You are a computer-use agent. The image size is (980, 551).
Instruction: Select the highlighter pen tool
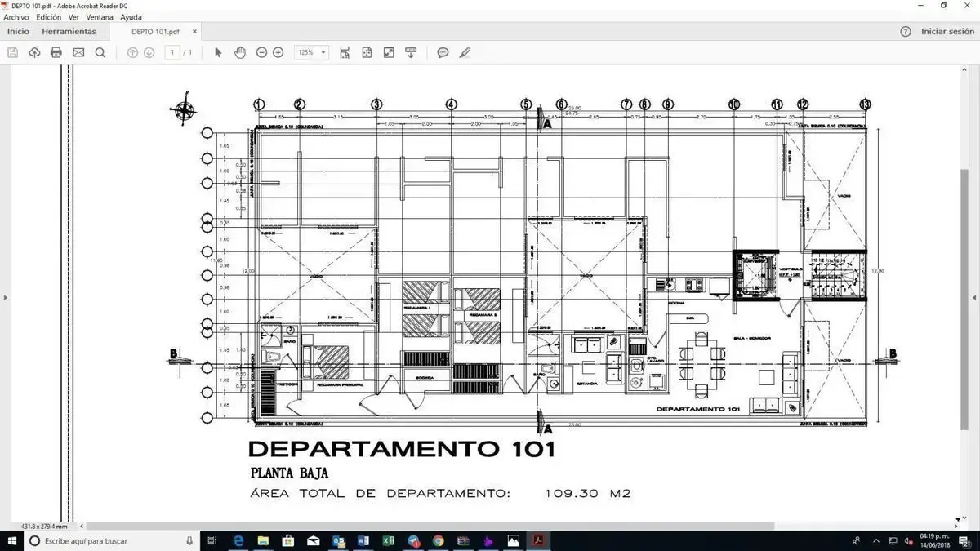tap(465, 52)
